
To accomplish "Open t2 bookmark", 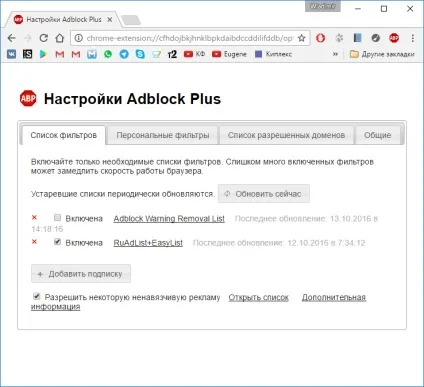I will pos(172,54).
